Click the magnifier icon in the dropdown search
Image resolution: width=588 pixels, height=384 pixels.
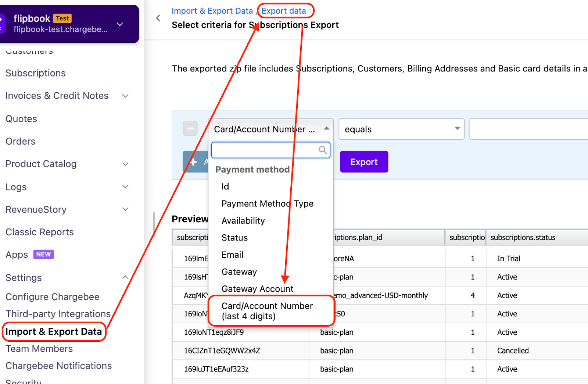tap(322, 150)
